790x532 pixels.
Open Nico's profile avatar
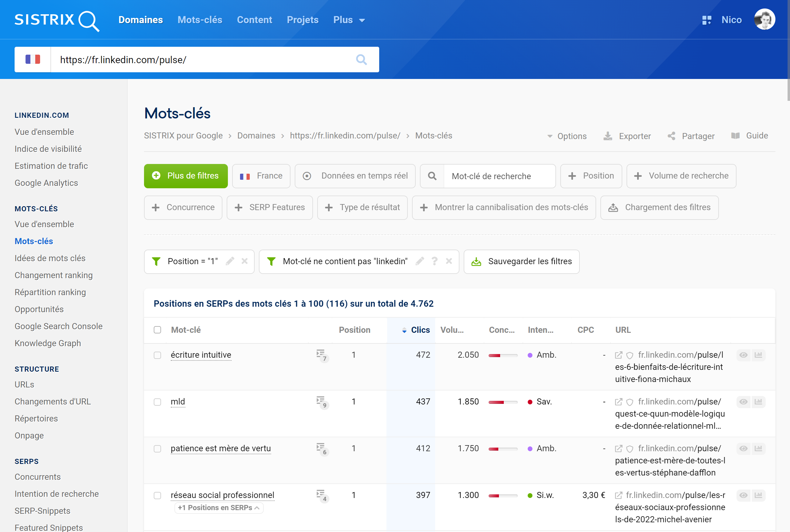click(x=764, y=19)
